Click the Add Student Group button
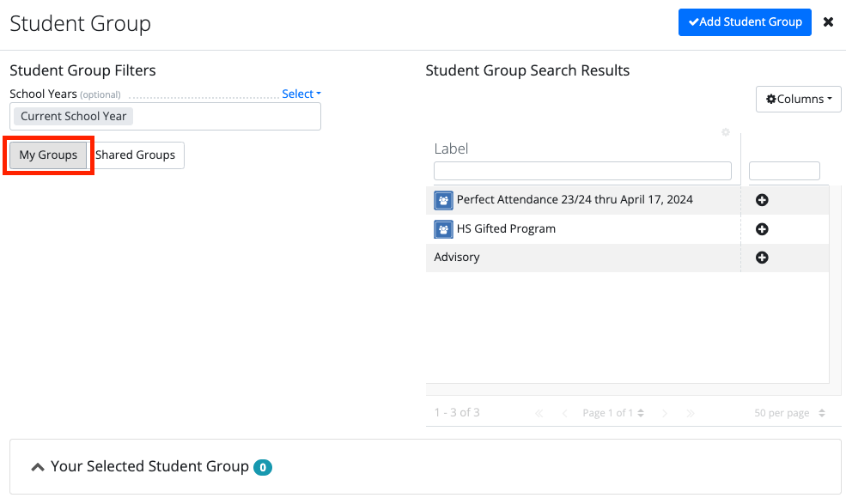 pyautogui.click(x=745, y=21)
